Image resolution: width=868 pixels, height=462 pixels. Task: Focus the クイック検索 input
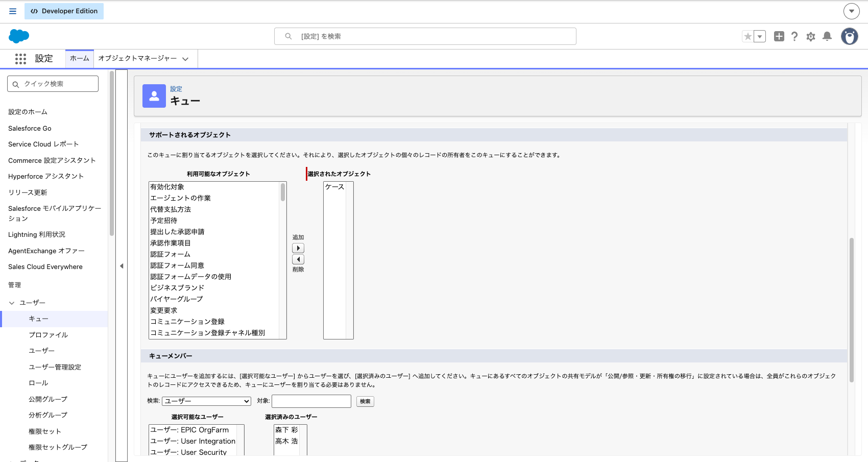tap(53, 84)
